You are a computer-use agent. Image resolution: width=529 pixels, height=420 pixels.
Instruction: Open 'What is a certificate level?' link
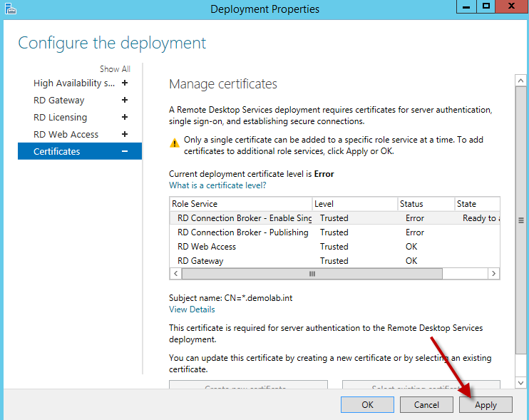click(217, 185)
